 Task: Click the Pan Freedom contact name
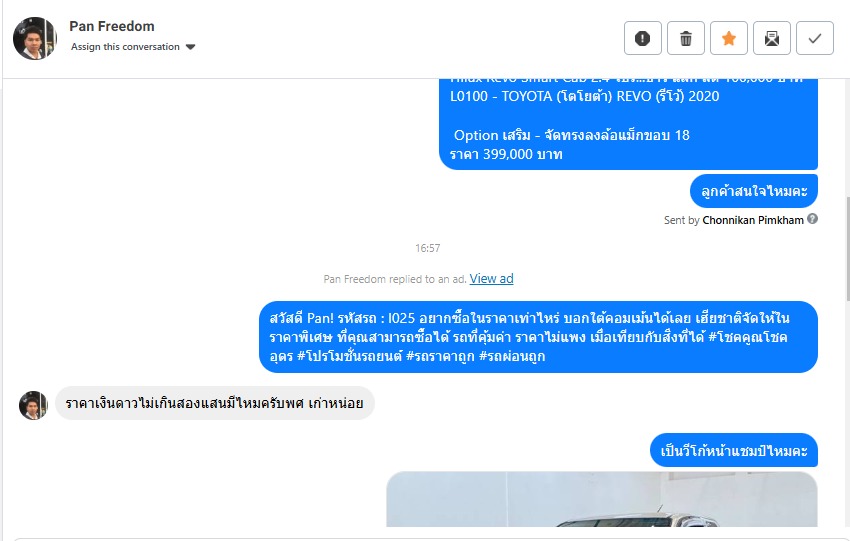pyautogui.click(x=112, y=26)
